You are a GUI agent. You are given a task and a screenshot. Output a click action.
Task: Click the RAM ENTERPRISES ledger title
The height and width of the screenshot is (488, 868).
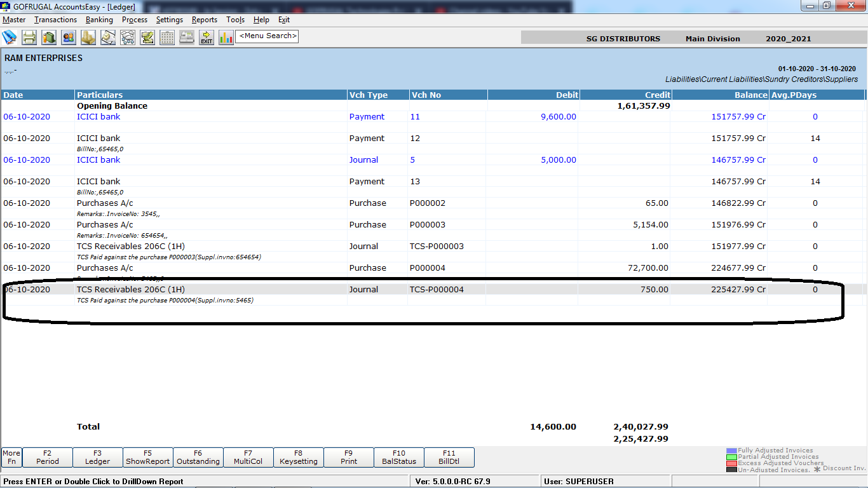click(44, 58)
